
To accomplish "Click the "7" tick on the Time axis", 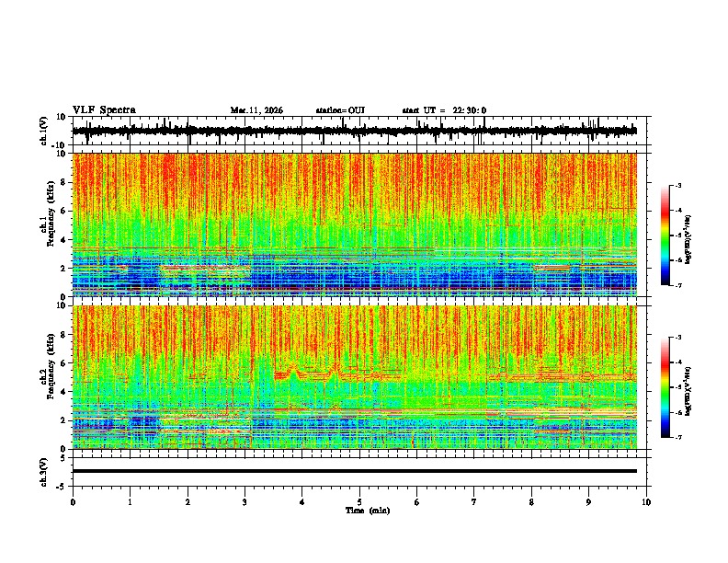I will point(474,502).
